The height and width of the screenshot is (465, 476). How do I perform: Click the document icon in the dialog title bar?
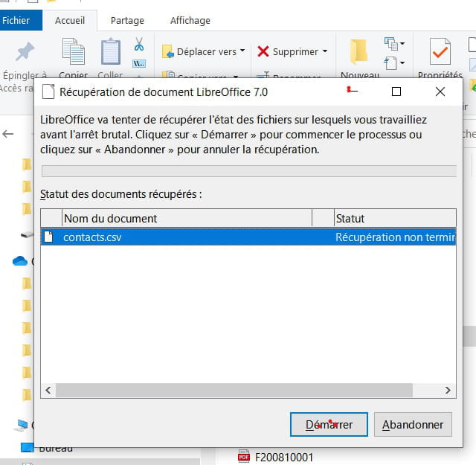pyautogui.click(x=48, y=92)
